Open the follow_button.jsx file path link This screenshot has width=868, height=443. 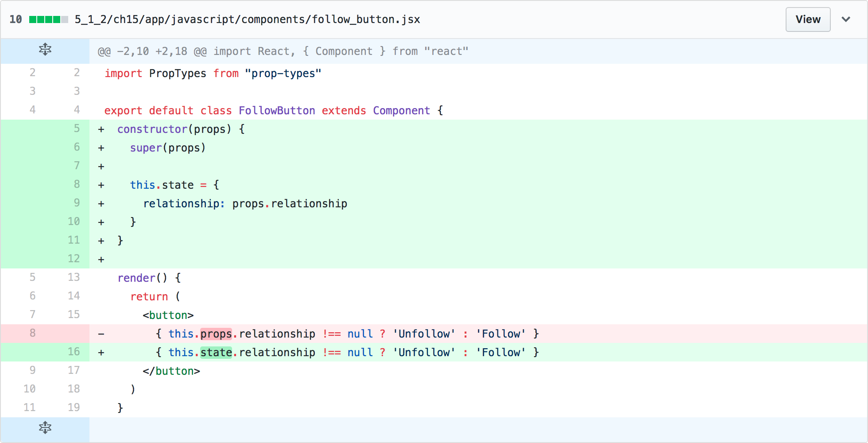pos(247,19)
